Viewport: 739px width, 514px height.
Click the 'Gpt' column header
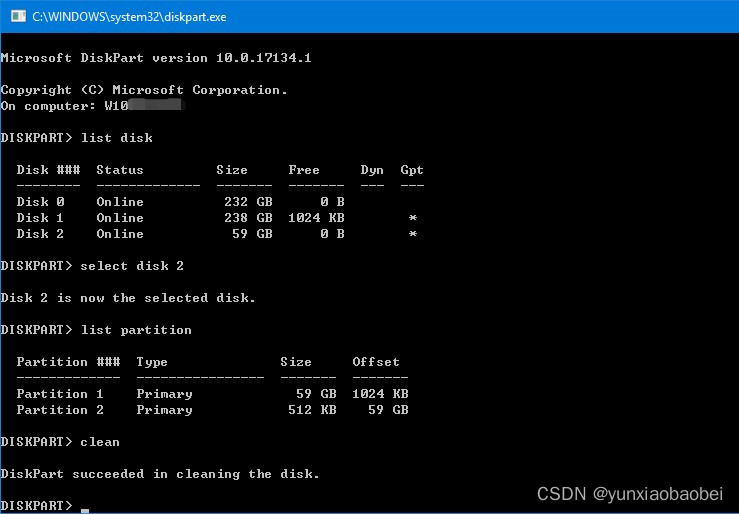412,170
